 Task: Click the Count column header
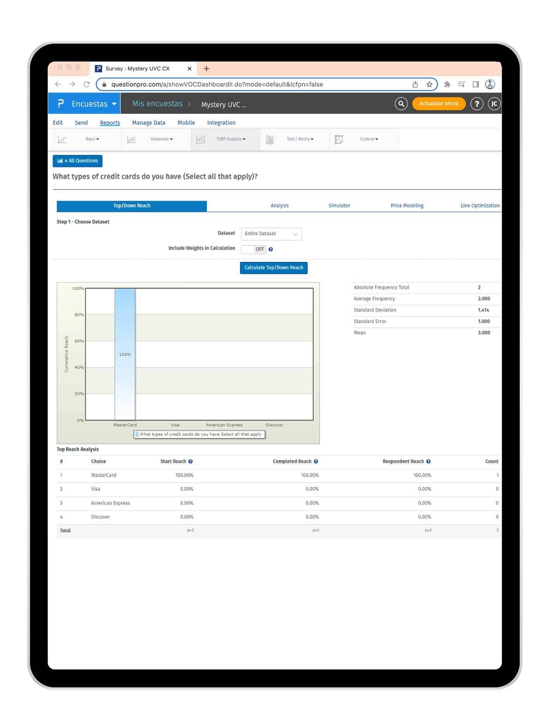tap(492, 461)
